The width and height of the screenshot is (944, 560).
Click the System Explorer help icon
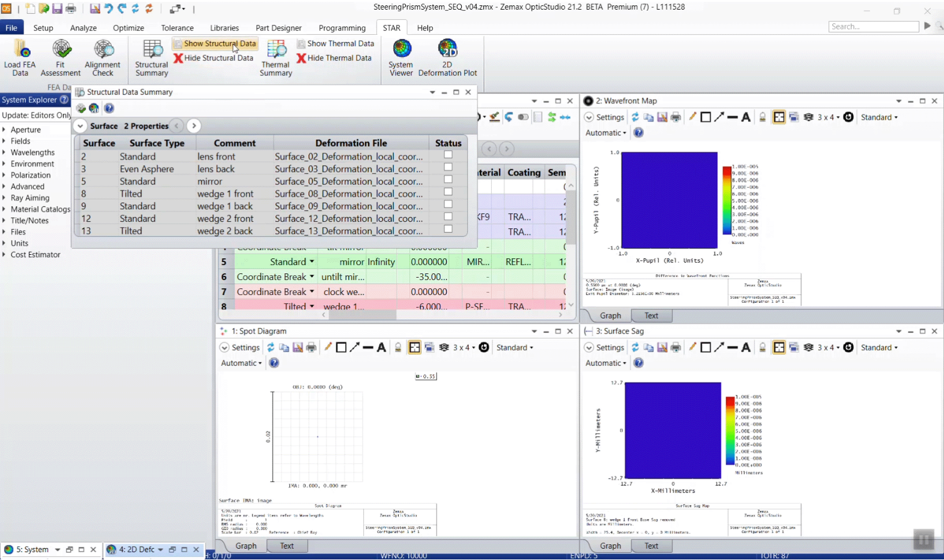[64, 100]
